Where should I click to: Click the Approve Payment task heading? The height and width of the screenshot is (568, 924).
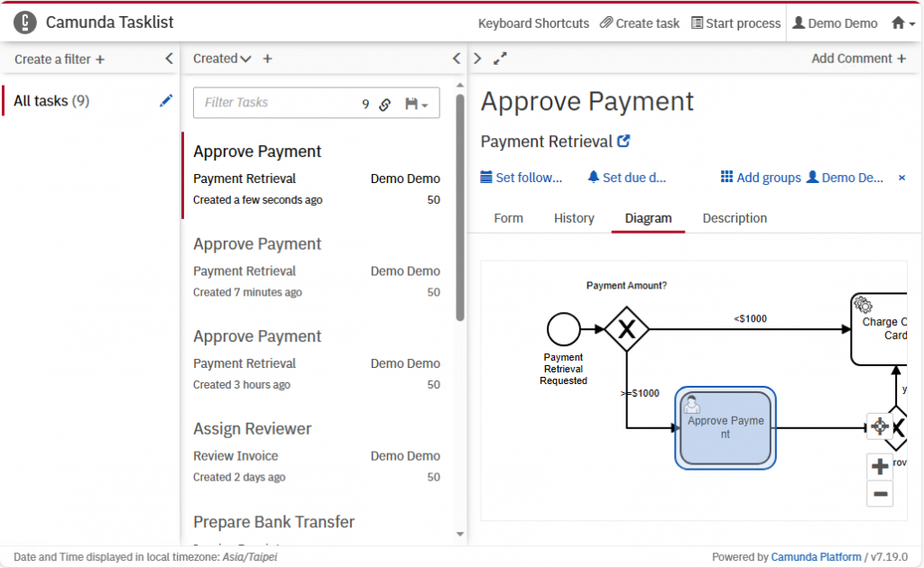click(587, 101)
